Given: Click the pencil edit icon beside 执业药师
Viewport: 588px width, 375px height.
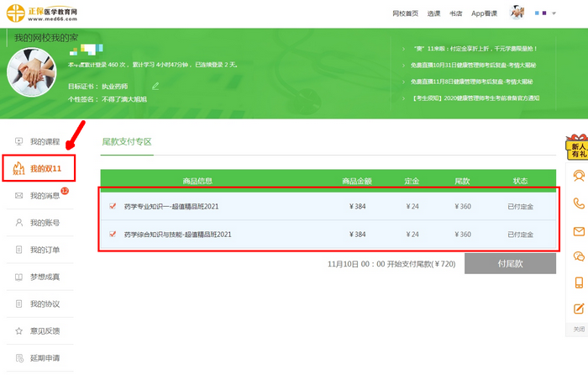Looking at the screenshot, I should pyautogui.click(x=155, y=86).
